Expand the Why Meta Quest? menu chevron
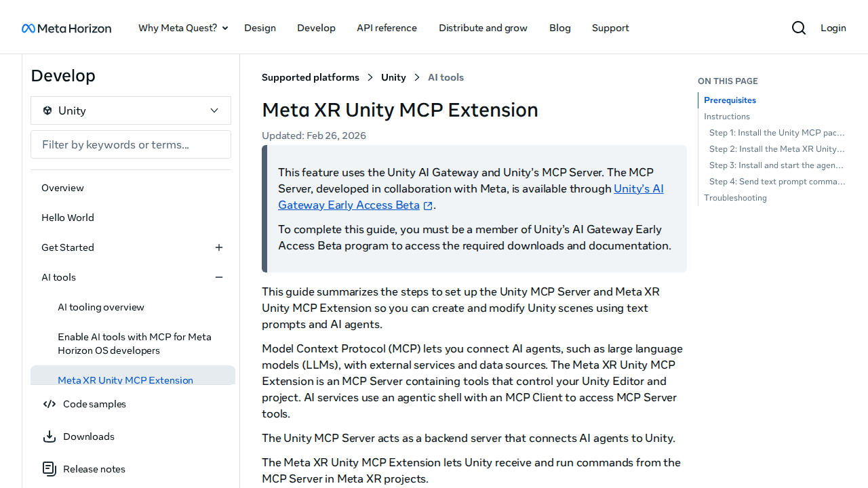Screen dimensions: 868x488 coord(225,28)
